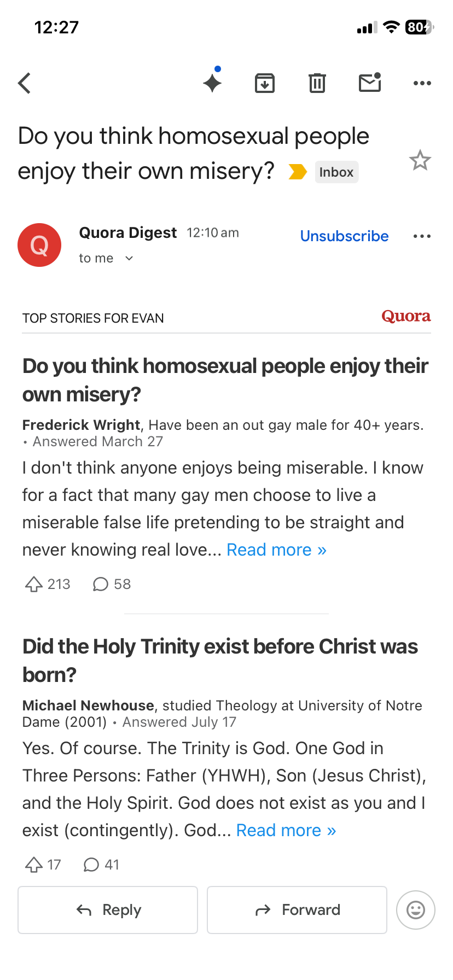Forward this email
Viewport: 453px width, 980px height.
(x=297, y=910)
